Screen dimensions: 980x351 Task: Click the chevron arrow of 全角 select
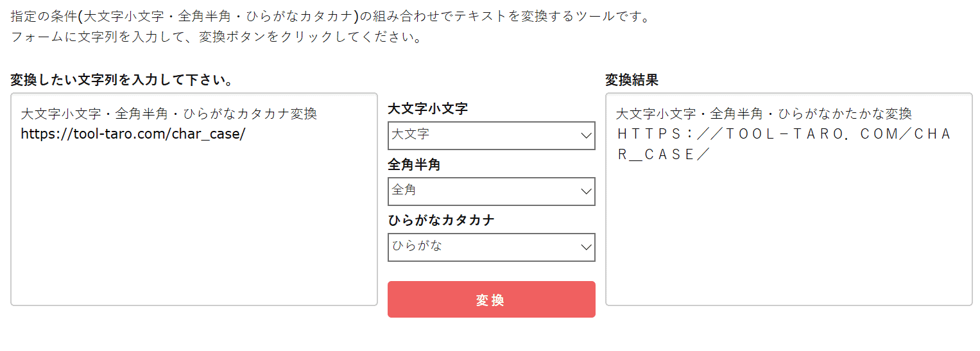[x=585, y=191]
